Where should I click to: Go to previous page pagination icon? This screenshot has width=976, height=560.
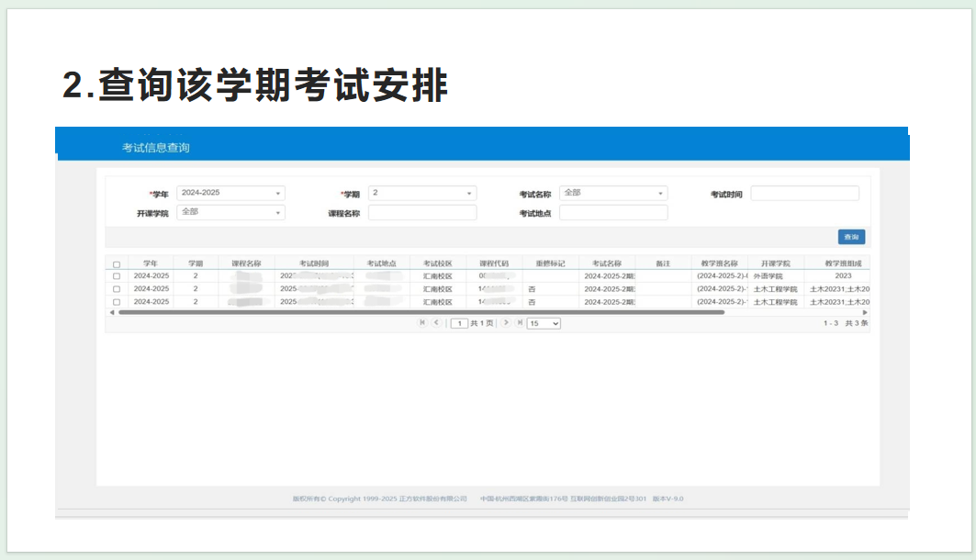pyautogui.click(x=436, y=322)
